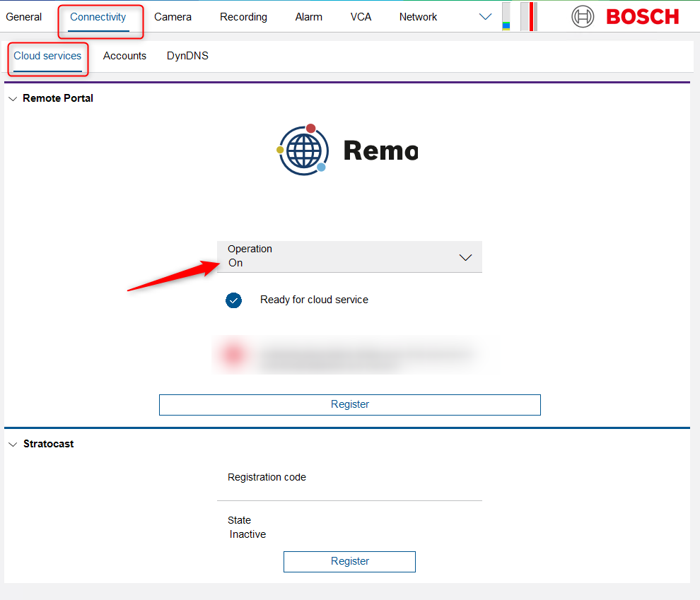Open the Operation dropdown
700x600 pixels.
[349, 257]
